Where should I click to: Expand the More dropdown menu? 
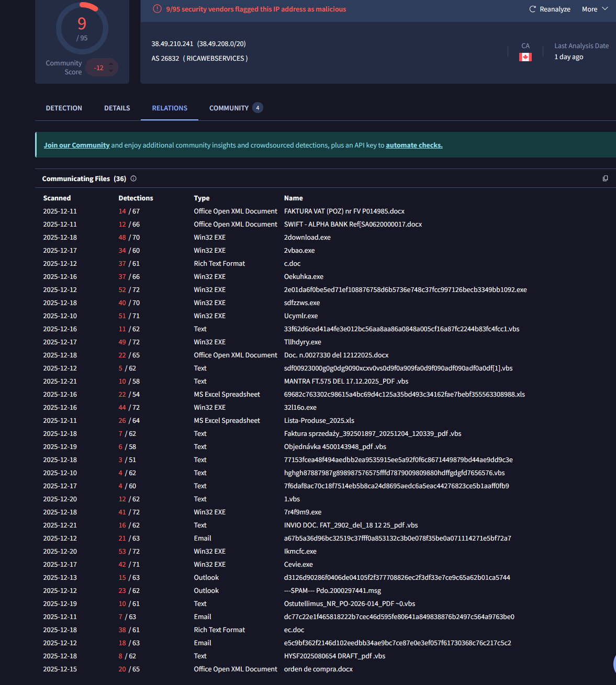tap(595, 9)
